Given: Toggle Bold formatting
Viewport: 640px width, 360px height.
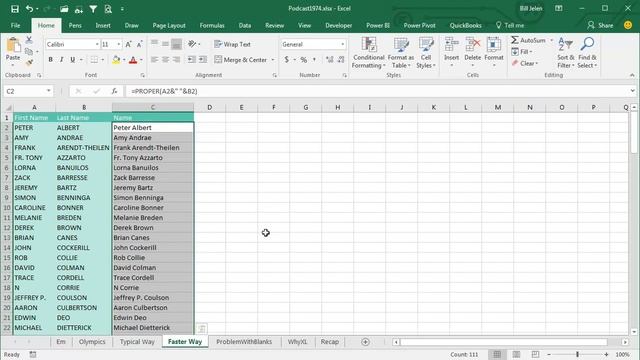Looking at the screenshot, I should click(51, 60).
